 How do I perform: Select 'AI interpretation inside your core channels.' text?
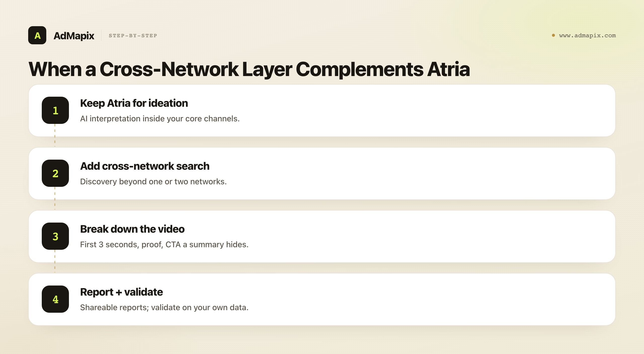(x=160, y=119)
